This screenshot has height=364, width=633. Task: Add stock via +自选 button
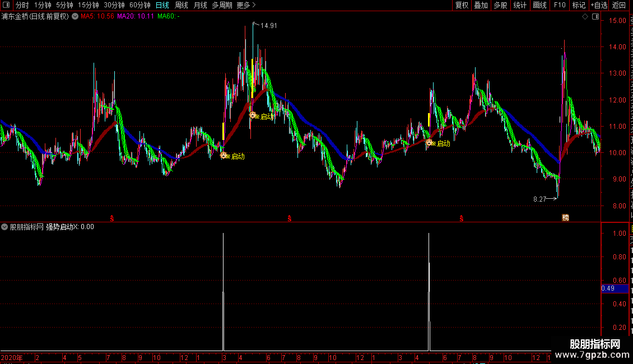click(599, 5)
